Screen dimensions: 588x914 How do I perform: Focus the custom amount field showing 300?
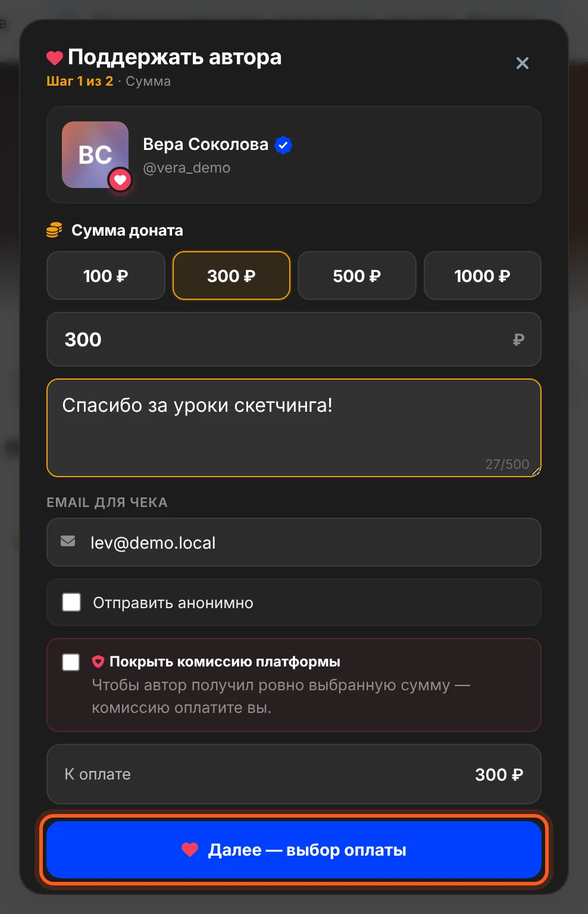[x=294, y=339]
